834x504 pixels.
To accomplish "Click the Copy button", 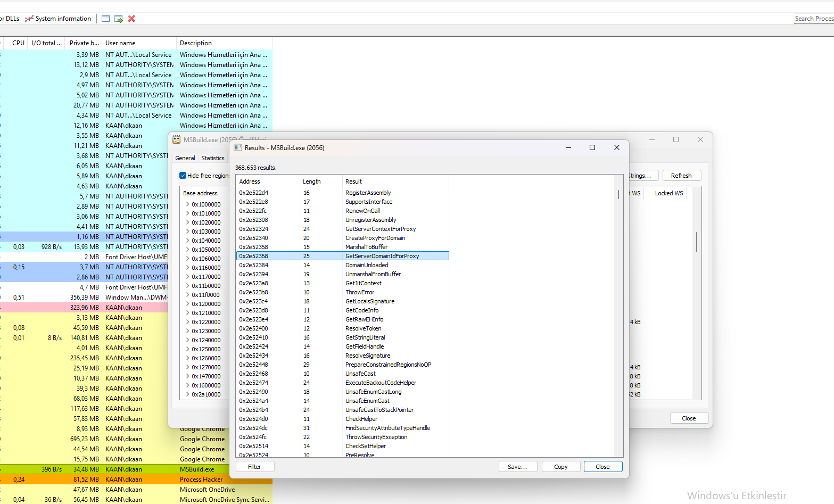I will click(x=560, y=467).
